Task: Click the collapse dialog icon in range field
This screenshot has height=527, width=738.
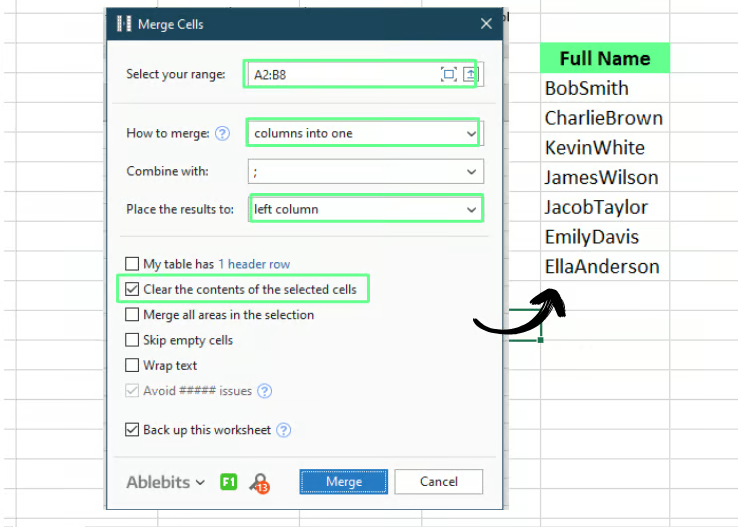Action: (x=471, y=74)
